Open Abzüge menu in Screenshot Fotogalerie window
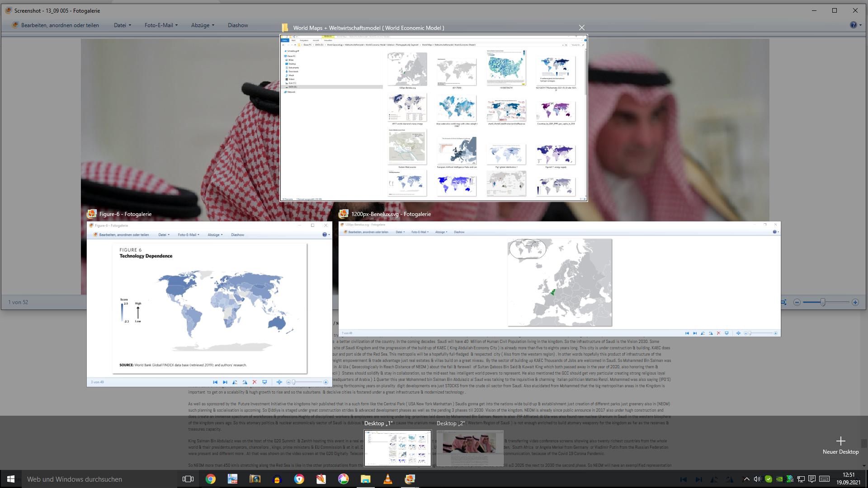868x488 pixels. click(x=203, y=25)
